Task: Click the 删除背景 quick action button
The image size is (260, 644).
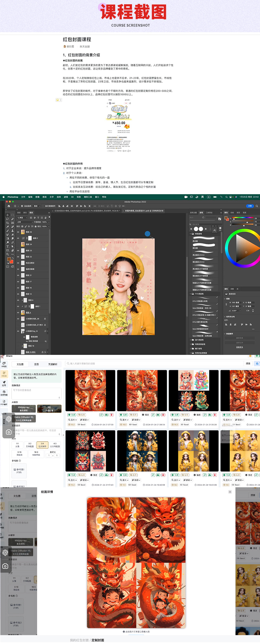Action: click(240, 338)
